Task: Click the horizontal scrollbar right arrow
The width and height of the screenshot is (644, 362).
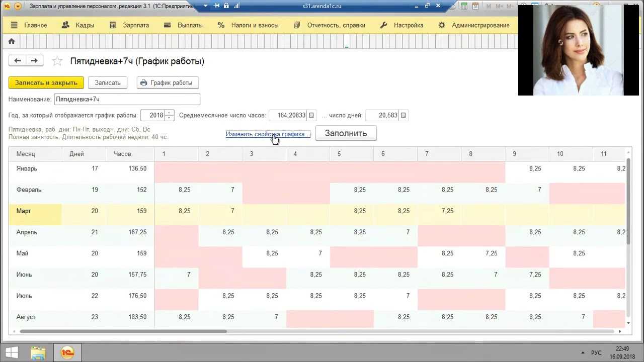Action: [x=620, y=331]
